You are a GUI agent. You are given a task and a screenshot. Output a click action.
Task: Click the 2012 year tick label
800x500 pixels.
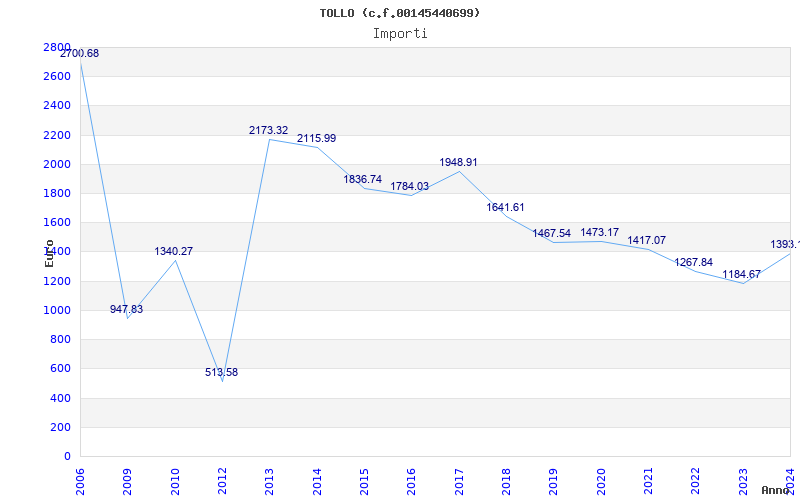point(222,482)
